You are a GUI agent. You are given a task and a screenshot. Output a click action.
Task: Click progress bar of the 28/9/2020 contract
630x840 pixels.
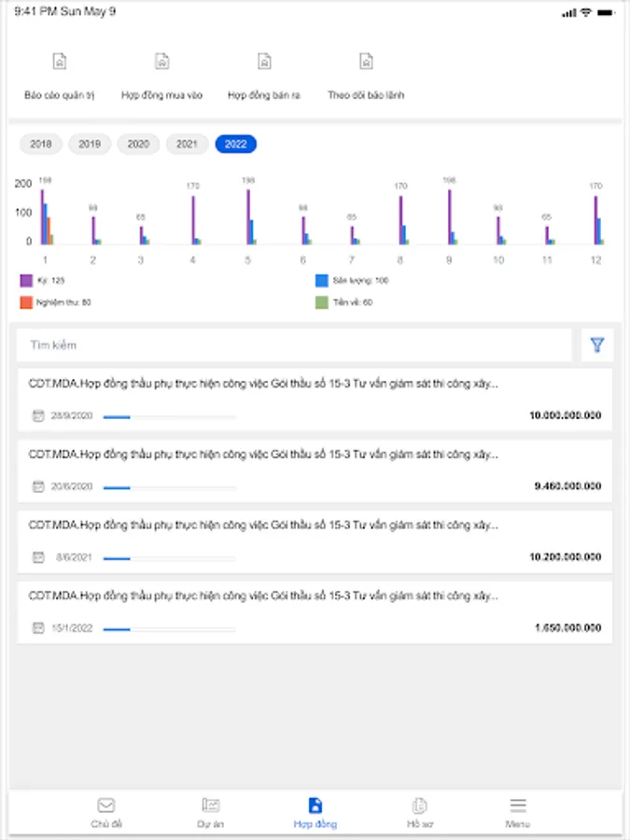click(169, 417)
